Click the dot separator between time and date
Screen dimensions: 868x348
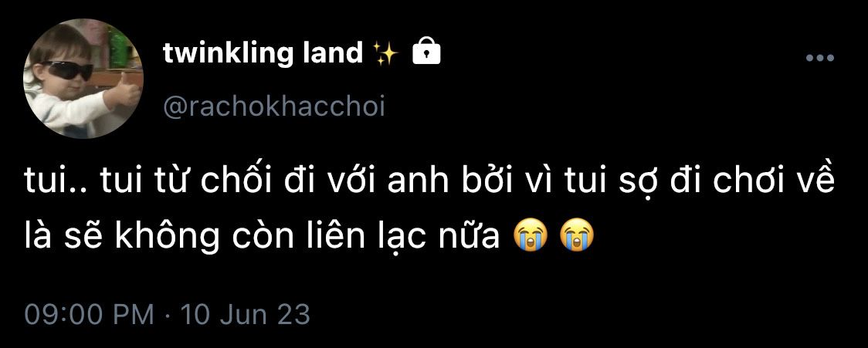point(168,316)
